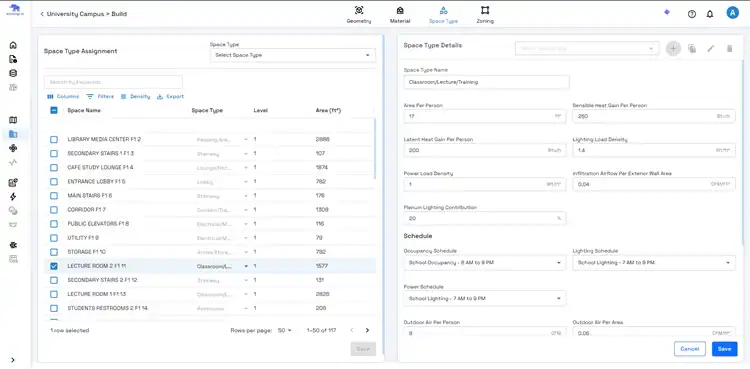Click the Sensible Heat Gain Per Person field
Image resolution: width=750 pixels, height=369 pixels.
[x=654, y=116]
